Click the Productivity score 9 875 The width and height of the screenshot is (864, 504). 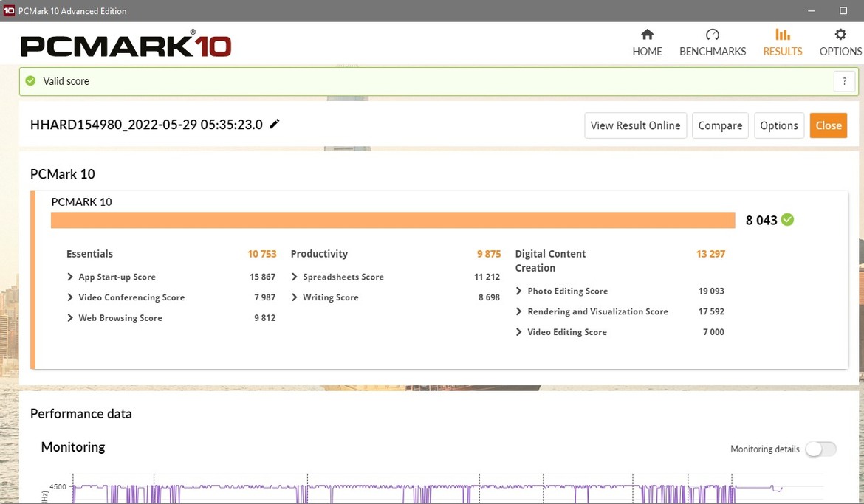click(489, 254)
